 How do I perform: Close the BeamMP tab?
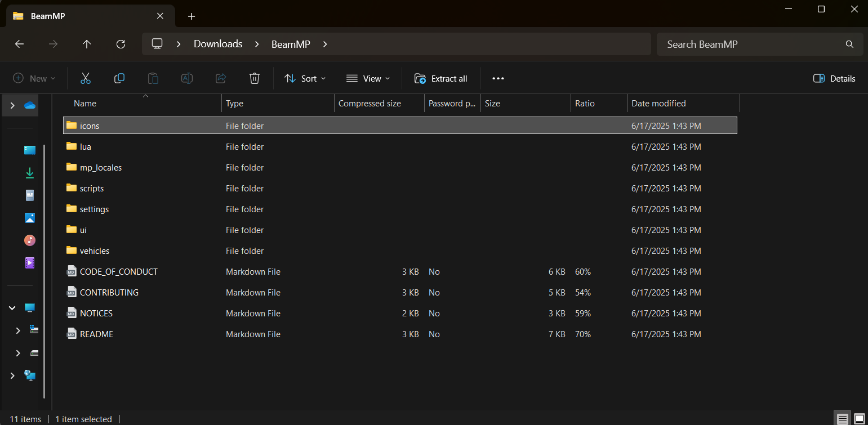point(160,16)
